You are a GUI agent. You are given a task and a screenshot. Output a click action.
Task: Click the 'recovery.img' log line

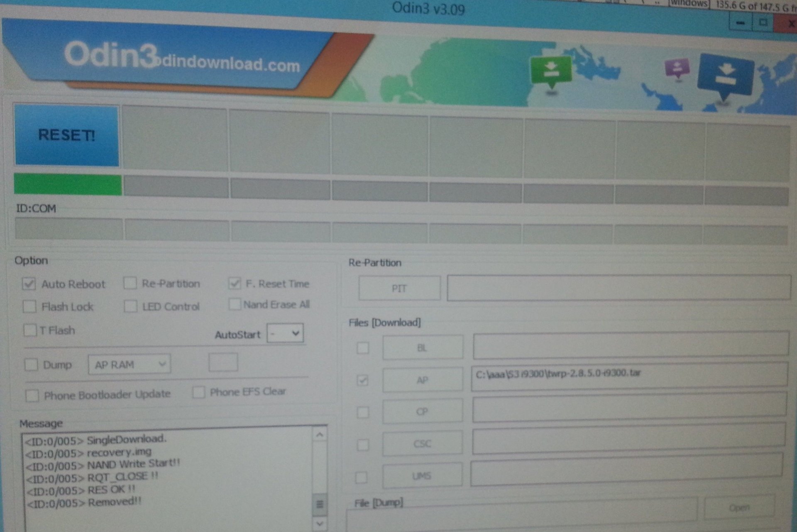point(88,452)
